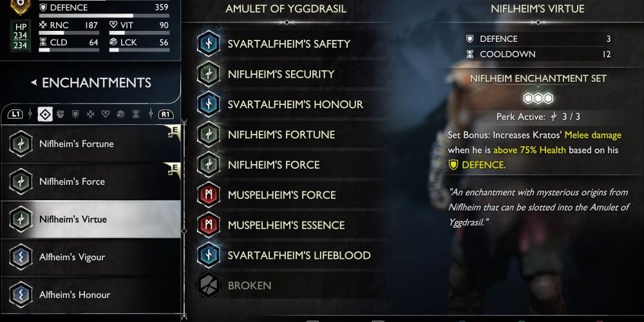
Task: Choose Alfheim's Honour enchantment
Action: [x=91, y=295]
